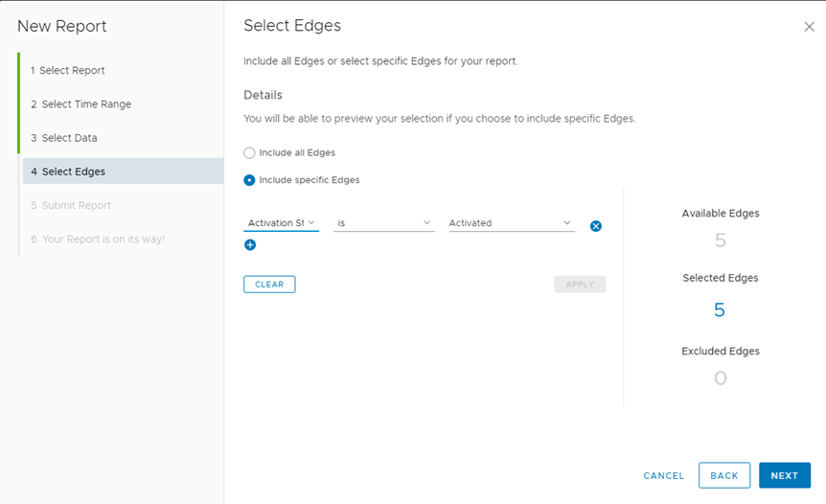826x504 pixels.
Task: Open the Activated value dropdown
Action: pyautogui.click(x=511, y=223)
